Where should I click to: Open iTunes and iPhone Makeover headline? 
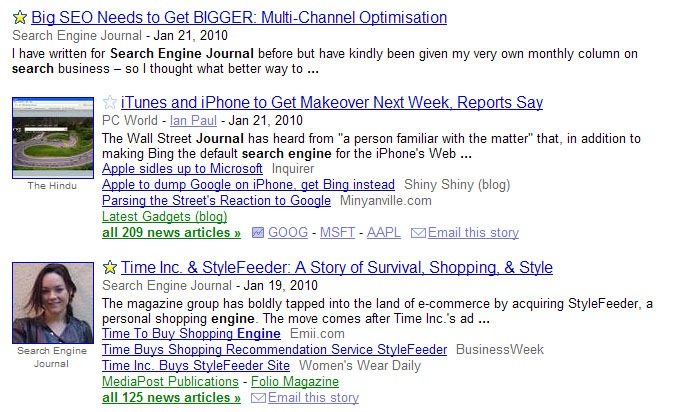(x=332, y=102)
